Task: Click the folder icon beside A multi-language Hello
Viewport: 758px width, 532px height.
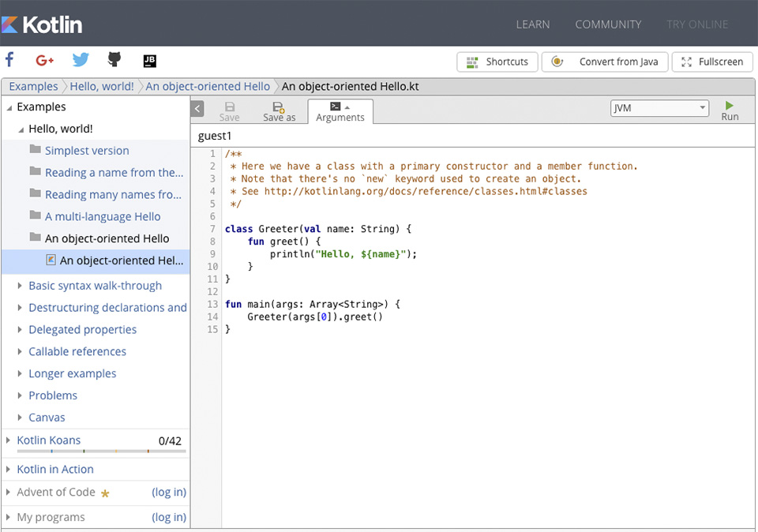Action: pos(35,215)
